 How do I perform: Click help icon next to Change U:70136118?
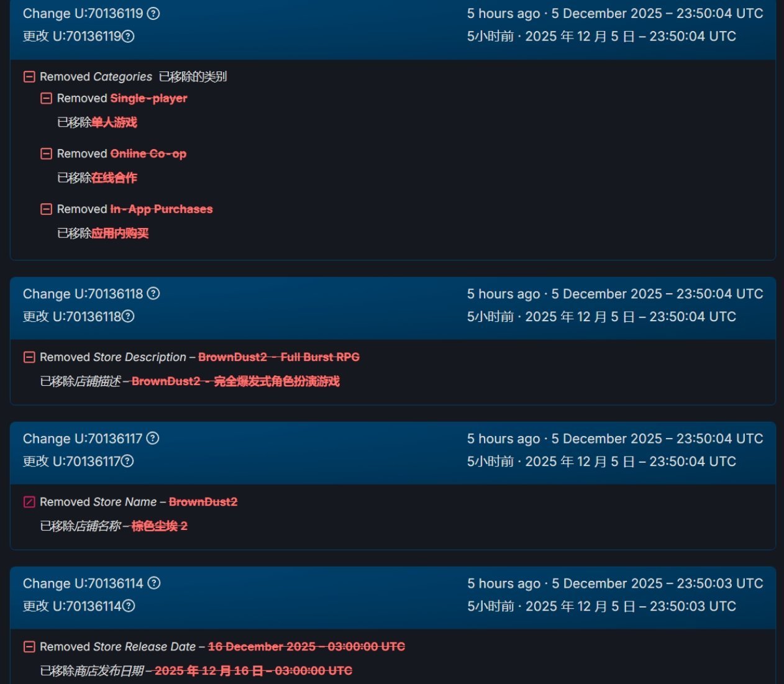153,293
